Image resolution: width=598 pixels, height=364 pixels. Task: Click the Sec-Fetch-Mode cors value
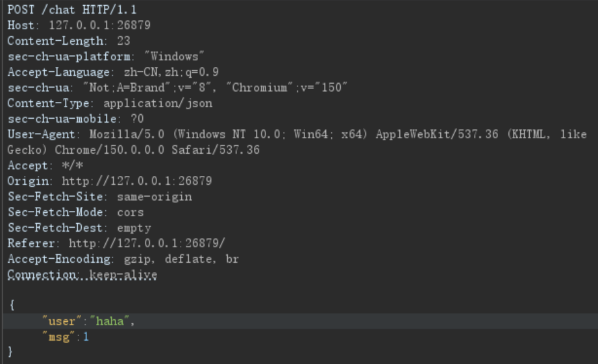pyautogui.click(x=131, y=212)
